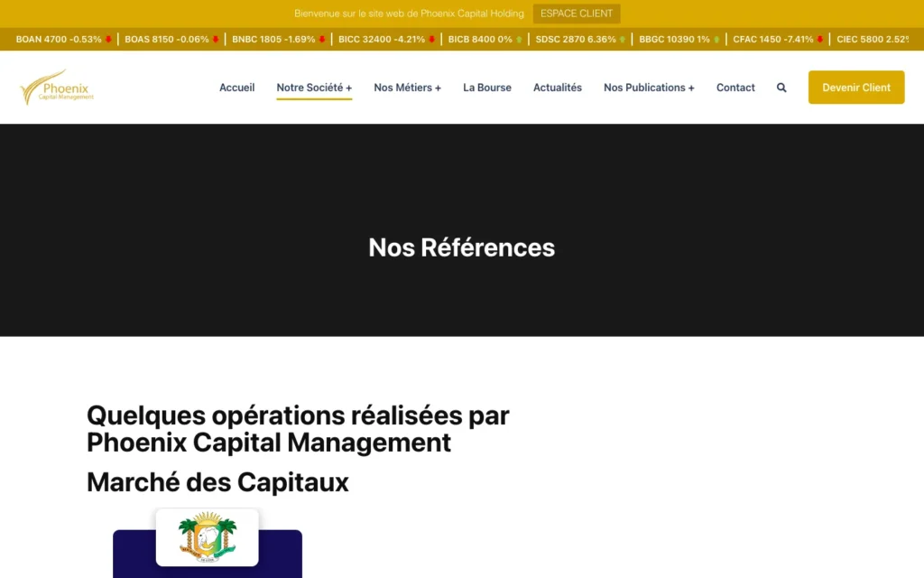
Task: Click BICB 8400 0% ticker entry
Action: coord(480,39)
